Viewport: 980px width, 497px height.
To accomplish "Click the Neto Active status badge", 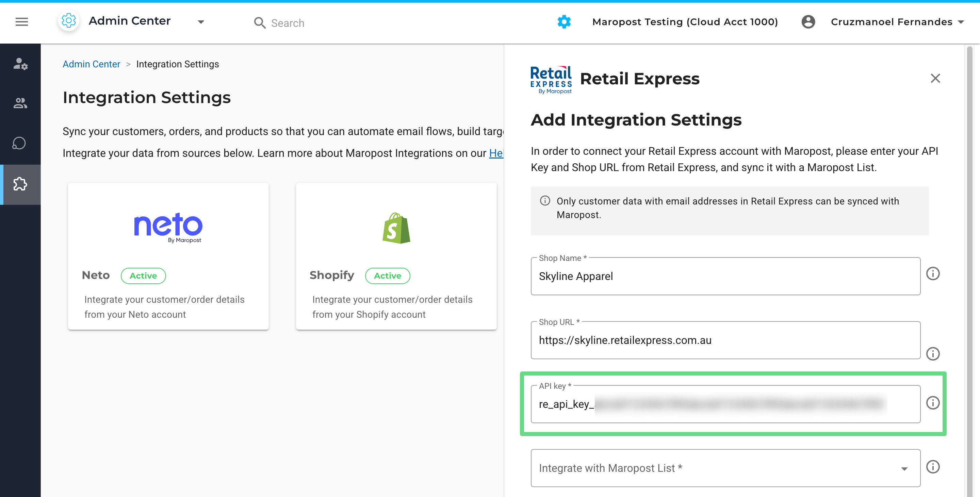I will click(x=143, y=275).
